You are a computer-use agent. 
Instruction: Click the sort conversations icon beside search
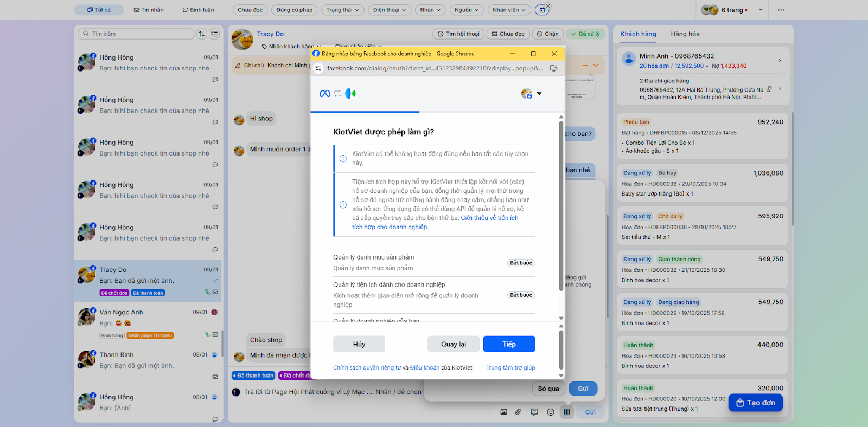[202, 34]
